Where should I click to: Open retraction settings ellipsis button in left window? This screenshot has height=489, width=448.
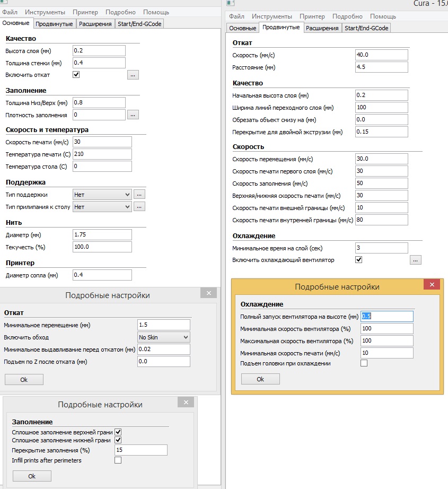[x=133, y=75]
